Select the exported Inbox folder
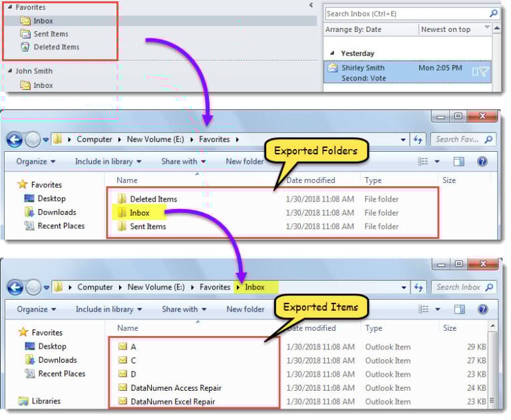 coord(133,212)
